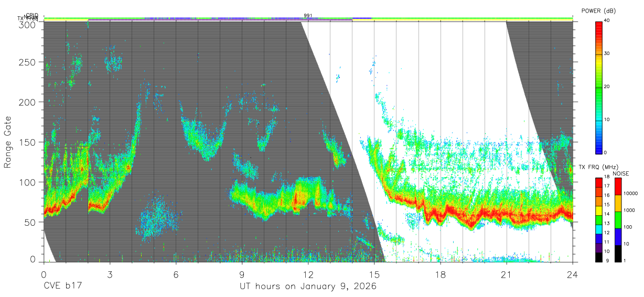The width and height of the screenshot is (644, 297).
Task: Click the 10 dB colorbar label
Action: pyautogui.click(x=608, y=119)
